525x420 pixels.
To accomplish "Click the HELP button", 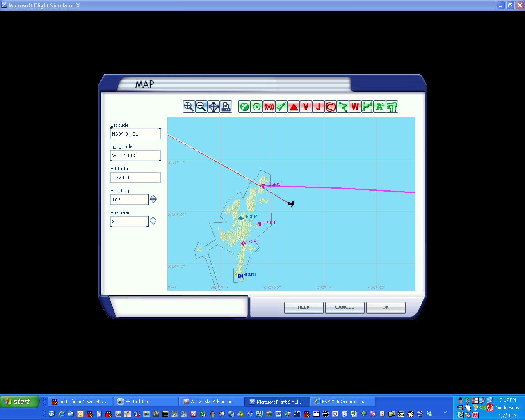I will (x=304, y=307).
